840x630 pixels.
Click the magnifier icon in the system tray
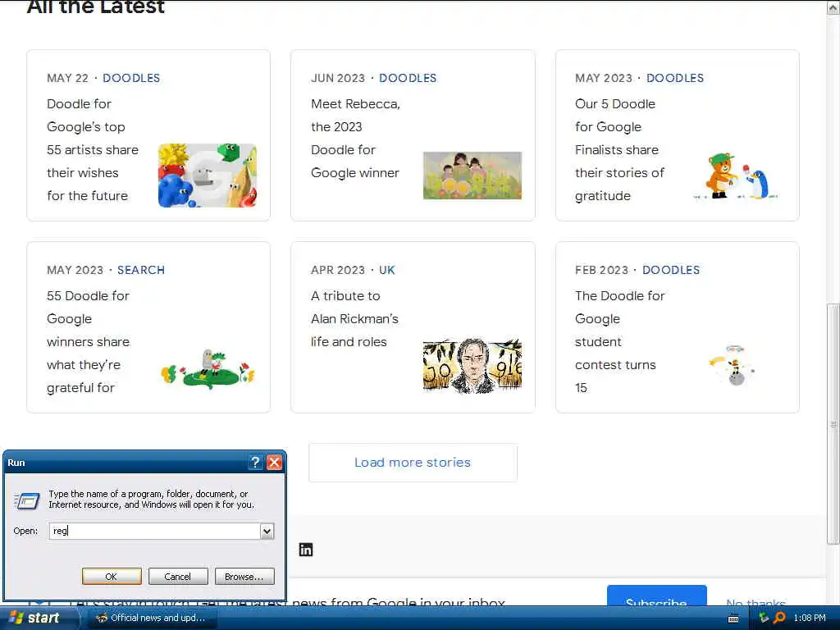click(779, 618)
